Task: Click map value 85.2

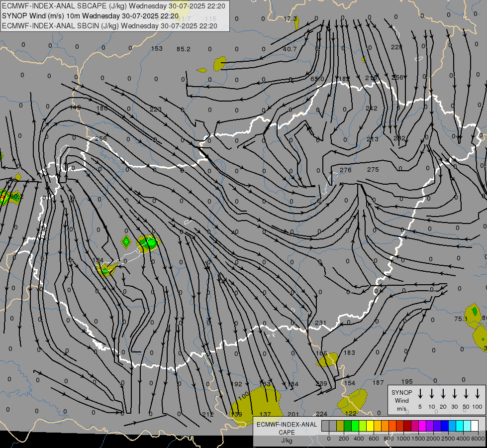Action: pos(183,49)
